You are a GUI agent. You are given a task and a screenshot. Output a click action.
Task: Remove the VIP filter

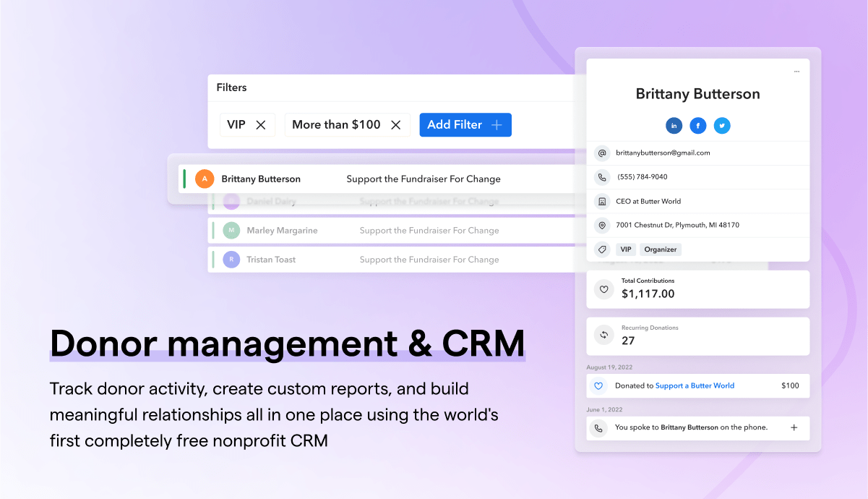pyautogui.click(x=261, y=125)
